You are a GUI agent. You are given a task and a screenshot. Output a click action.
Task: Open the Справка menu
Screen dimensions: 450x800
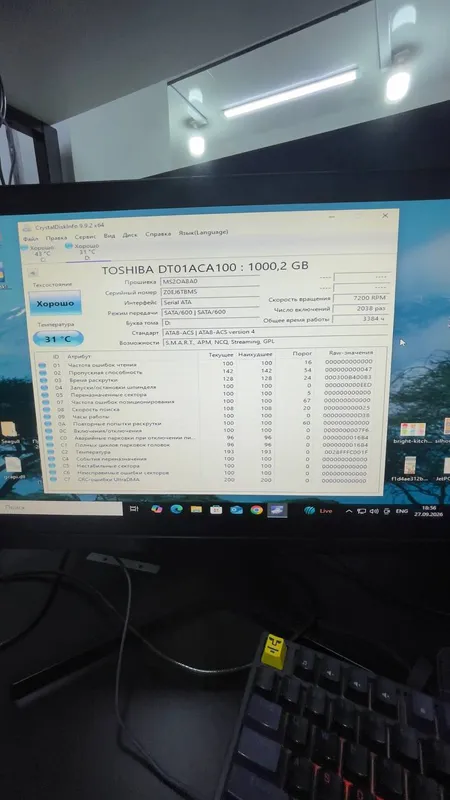tap(158, 234)
